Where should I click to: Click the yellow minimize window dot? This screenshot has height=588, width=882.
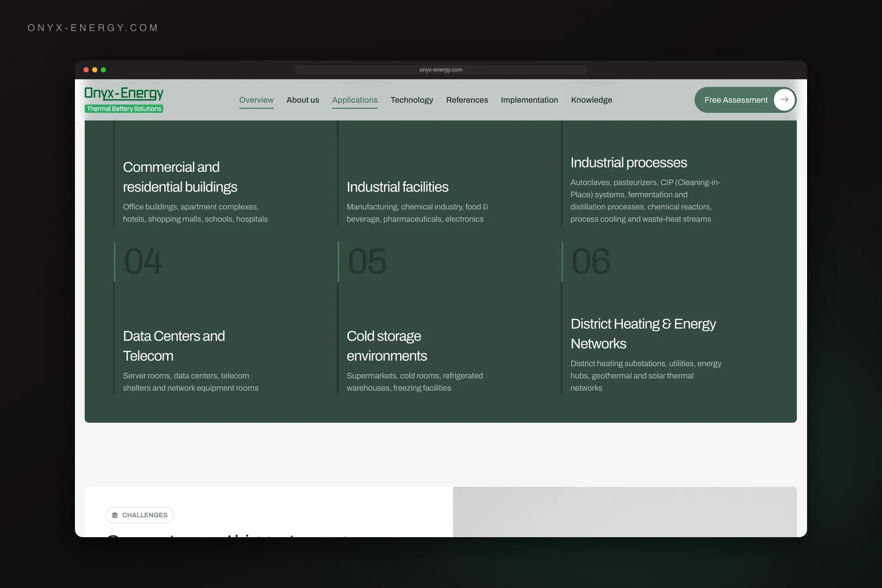(95, 70)
